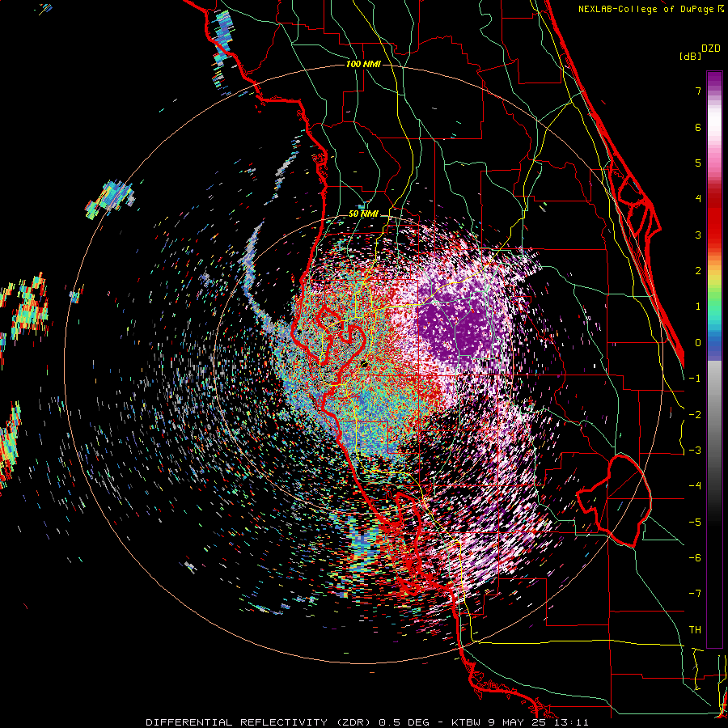Image resolution: width=728 pixels, height=728 pixels.
Task: Click the KTBW radar site identifier
Action: (465, 722)
